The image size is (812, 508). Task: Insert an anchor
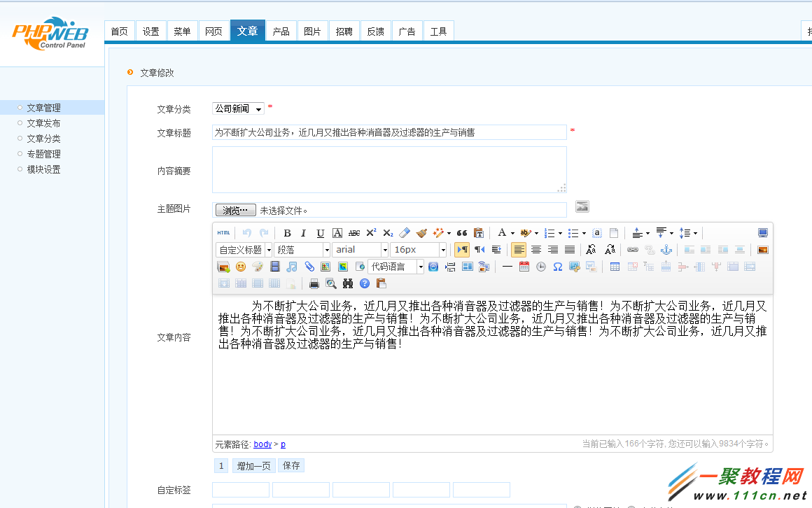click(x=666, y=250)
